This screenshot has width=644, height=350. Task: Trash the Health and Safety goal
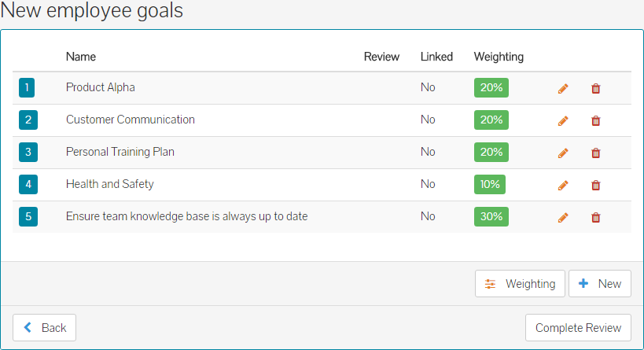click(595, 185)
